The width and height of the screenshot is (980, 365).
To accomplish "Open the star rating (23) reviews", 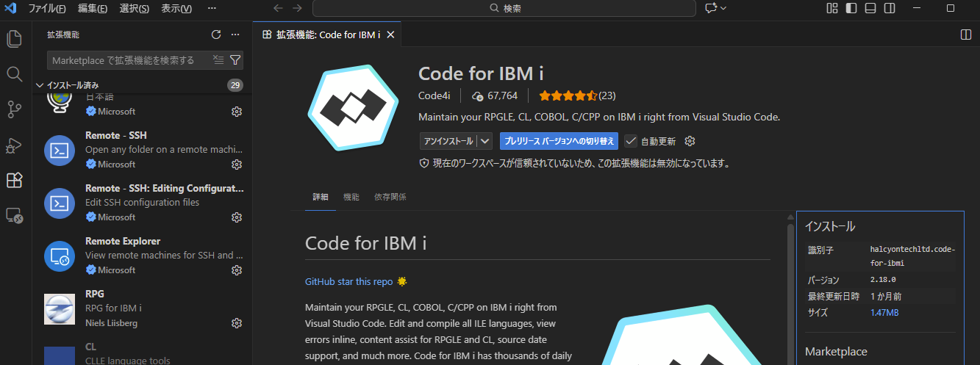I will 577,95.
